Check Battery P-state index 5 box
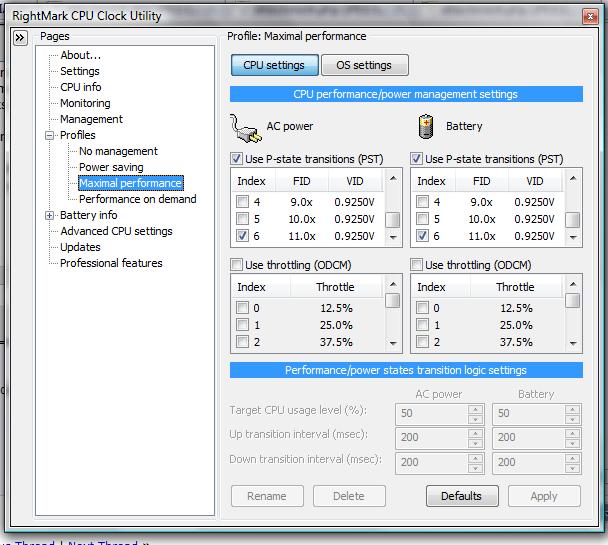This screenshot has width=608, height=545. (x=422, y=219)
